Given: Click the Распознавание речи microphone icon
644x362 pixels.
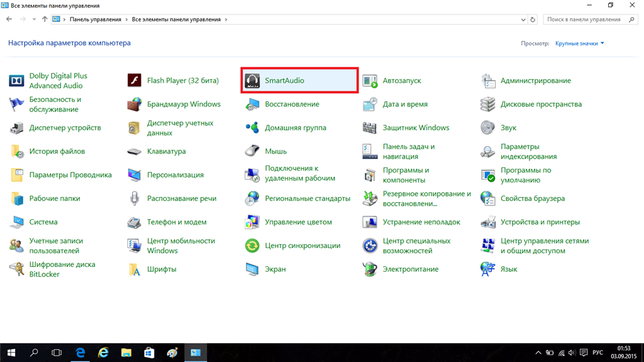Looking at the screenshot, I should (x=135, y=198).
